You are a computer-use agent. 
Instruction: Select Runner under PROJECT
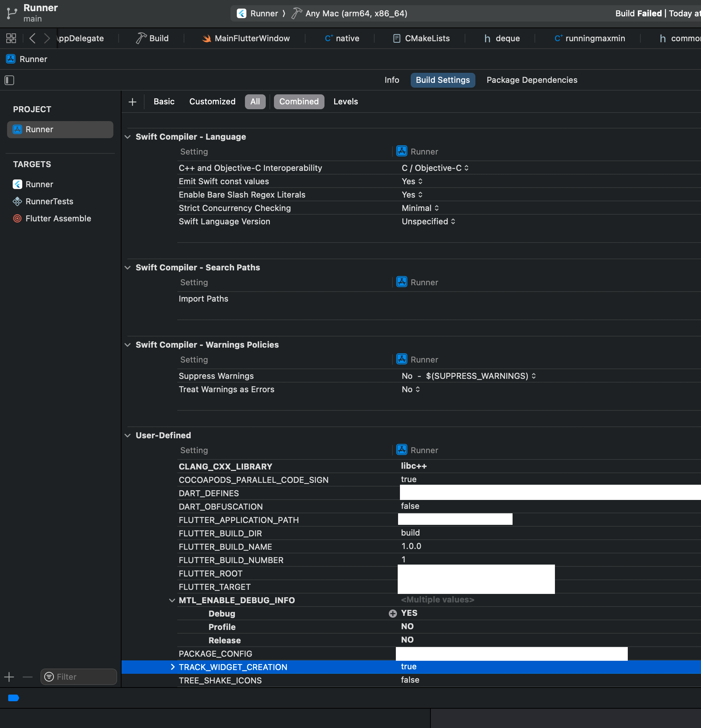tap(60, 130)
